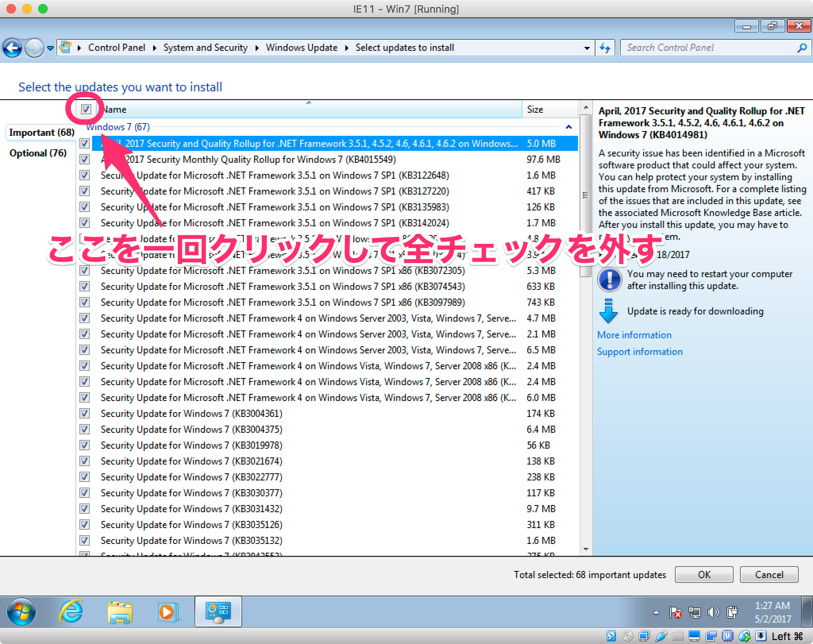Click the VirtualBox hard disk status icon

(611, 636)
